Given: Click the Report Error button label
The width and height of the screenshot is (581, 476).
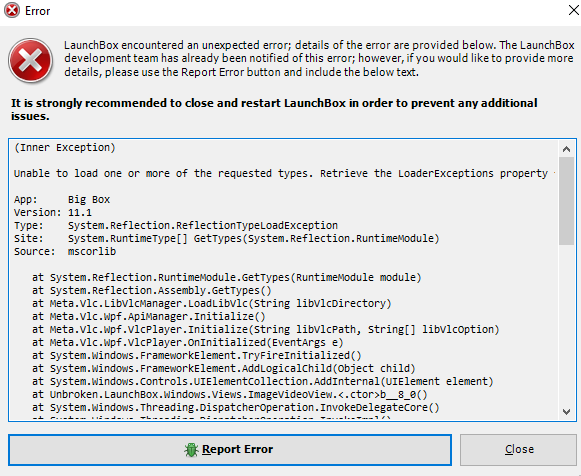Looking at the screenshot, I should point(238,449).
